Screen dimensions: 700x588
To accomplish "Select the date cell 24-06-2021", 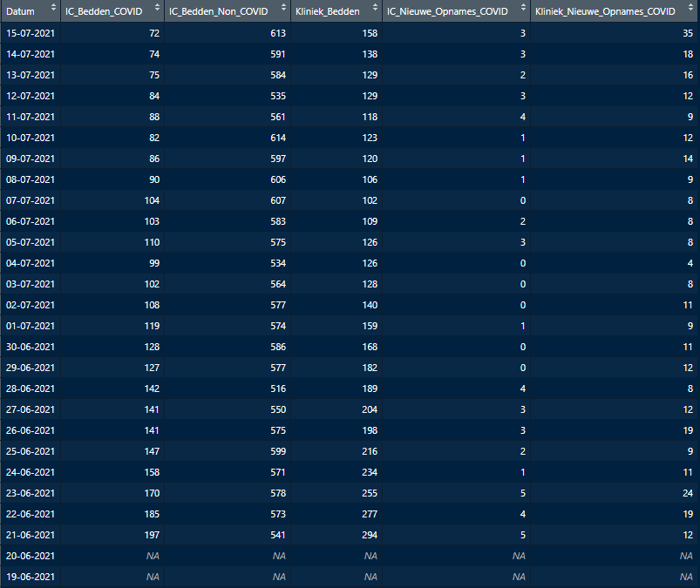I will [31, 472].
